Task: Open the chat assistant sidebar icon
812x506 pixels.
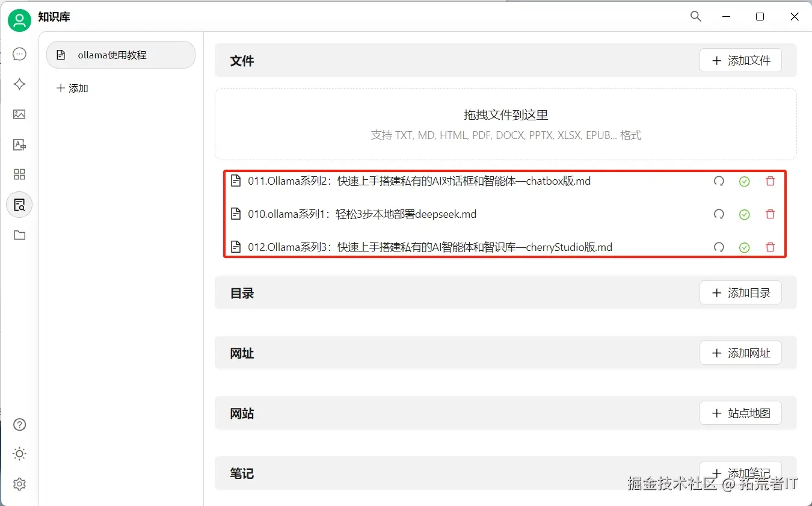Action: point(19,54)
